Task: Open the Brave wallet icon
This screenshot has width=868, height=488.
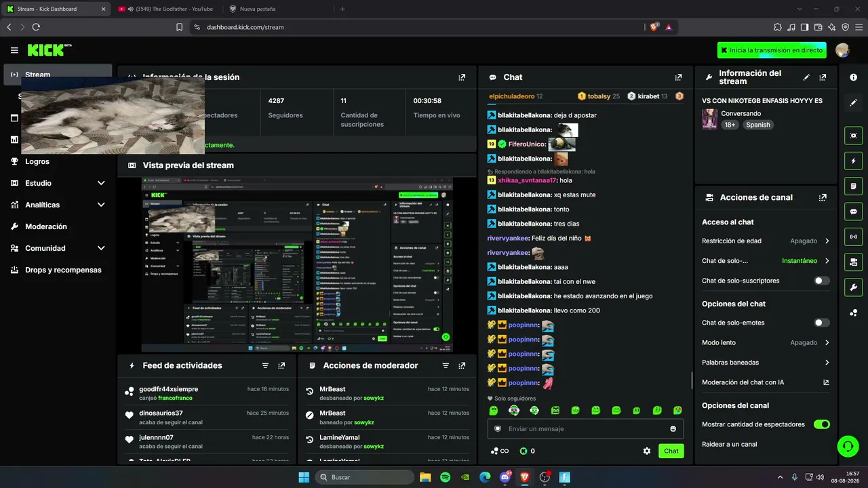Action: tap(818, 27)
